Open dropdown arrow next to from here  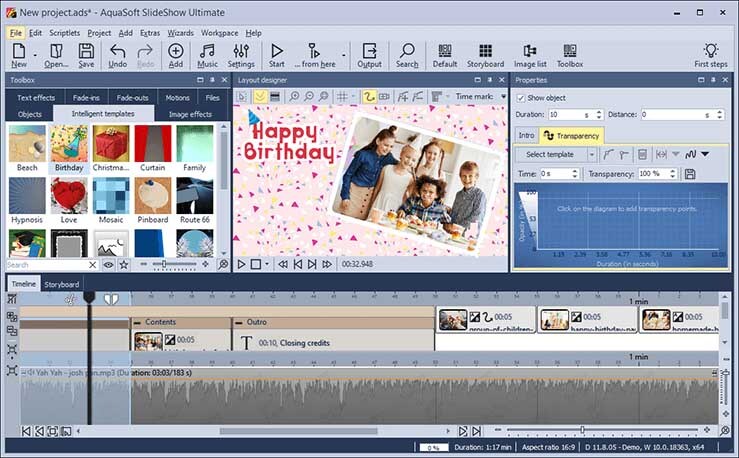click(x=344, y=56)
